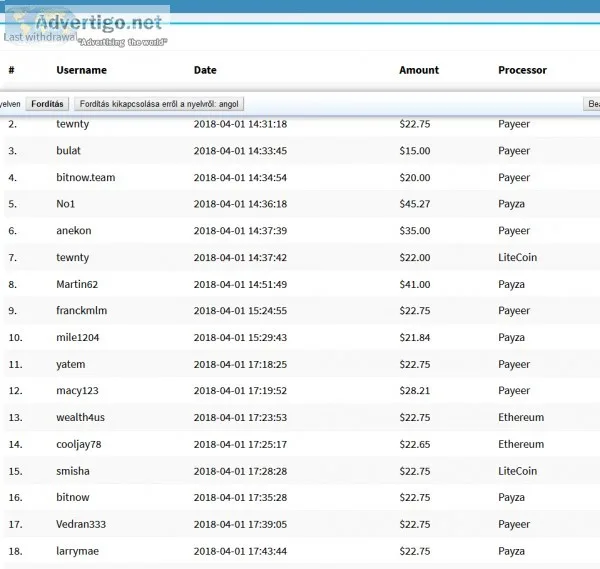Image resolution: width=600 pixels, height=569 pixels.
Task: Click date 2018-04-01 14:37:42
Action: [x=240, y=258]
